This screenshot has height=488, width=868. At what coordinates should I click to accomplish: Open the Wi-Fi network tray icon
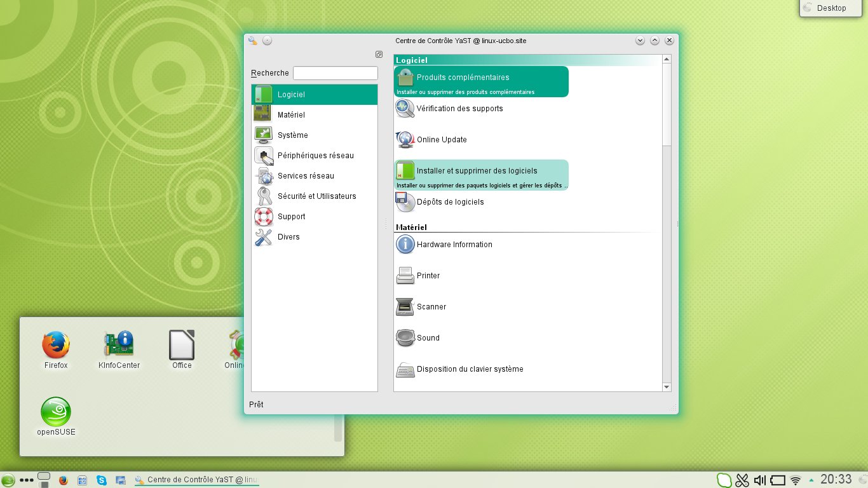pyautogui.click(x=796, y=480)
